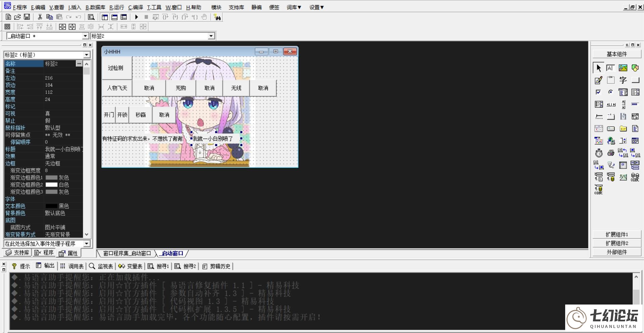
Task: Click the New file toolbar icon
Action: point(8,17)
